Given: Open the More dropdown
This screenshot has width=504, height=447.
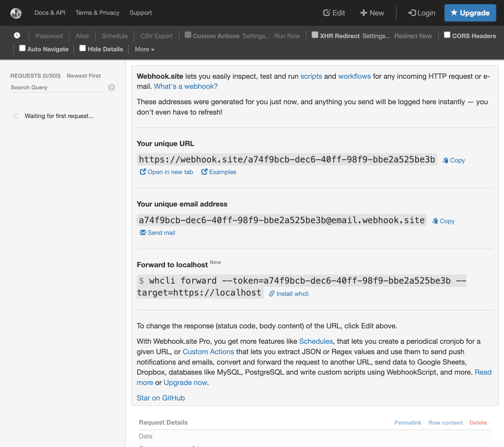Looking at the screenshot, I should (x=144, y=49).
